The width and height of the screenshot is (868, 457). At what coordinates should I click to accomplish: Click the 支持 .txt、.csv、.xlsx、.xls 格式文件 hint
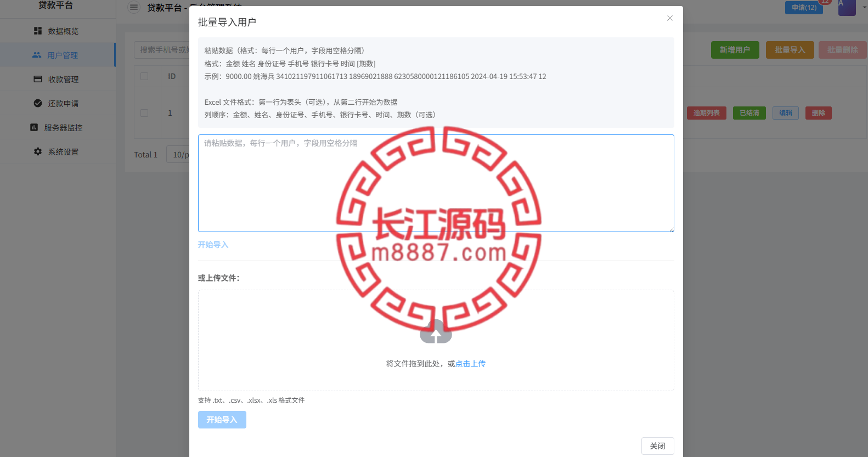pos(251,400)
